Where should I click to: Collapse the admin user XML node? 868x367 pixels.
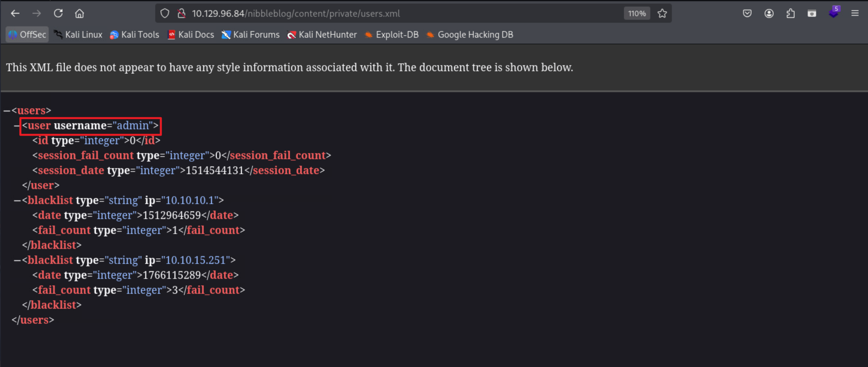pos(17,126)
